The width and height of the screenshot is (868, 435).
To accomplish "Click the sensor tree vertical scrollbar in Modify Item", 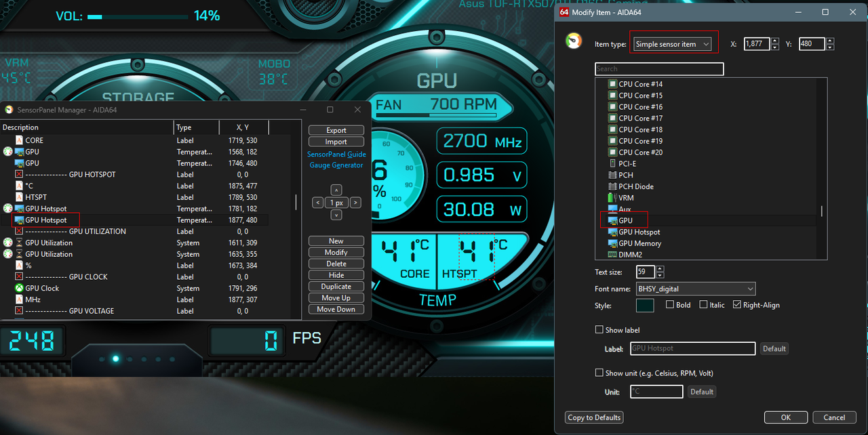I will tap(823, 211).
